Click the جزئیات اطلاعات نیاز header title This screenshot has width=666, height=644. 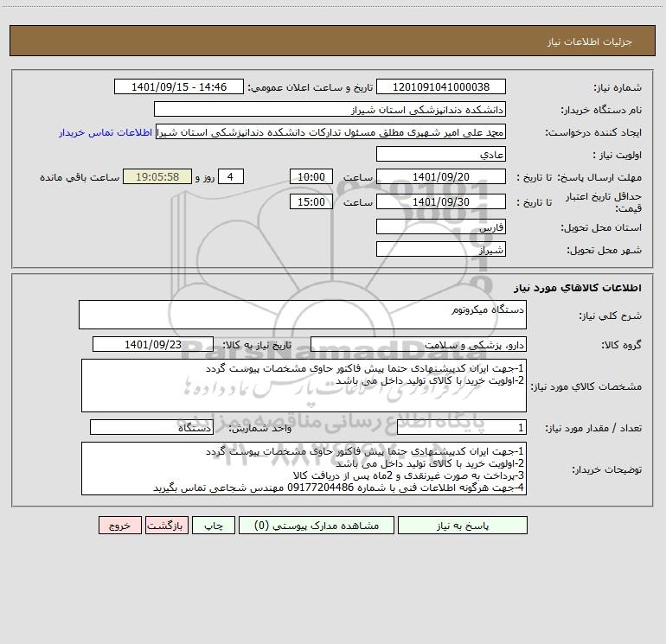coord(590,41)
